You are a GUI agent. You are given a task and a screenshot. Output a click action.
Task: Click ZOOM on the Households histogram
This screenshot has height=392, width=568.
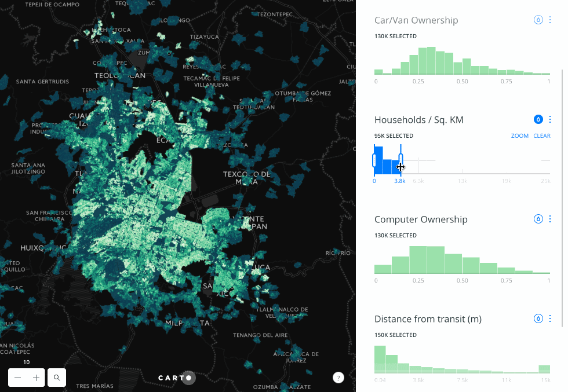(519, 136)
